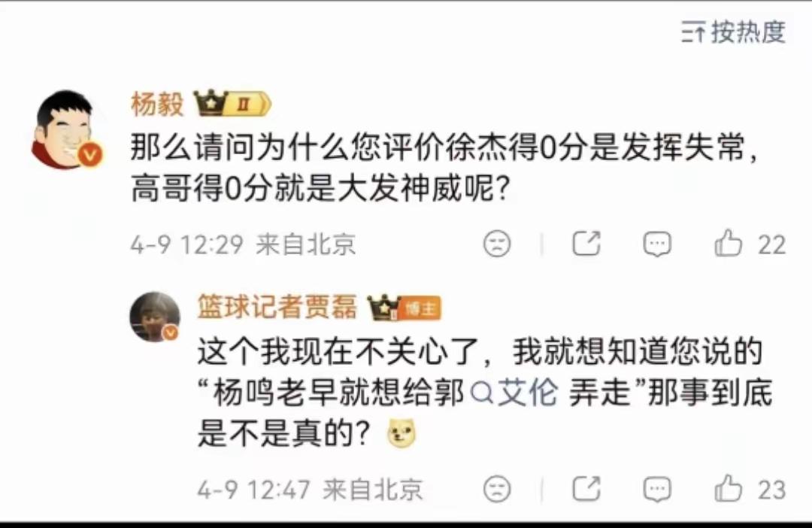Click dislike face icon on 杨毅's comment
Viewport: 812px width, 528px height.
pyautogui.click(x=497, y=244)
